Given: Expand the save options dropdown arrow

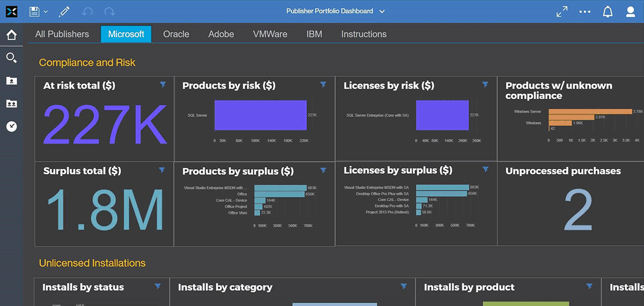Looking at the screenshot, I should pos(46,11).
